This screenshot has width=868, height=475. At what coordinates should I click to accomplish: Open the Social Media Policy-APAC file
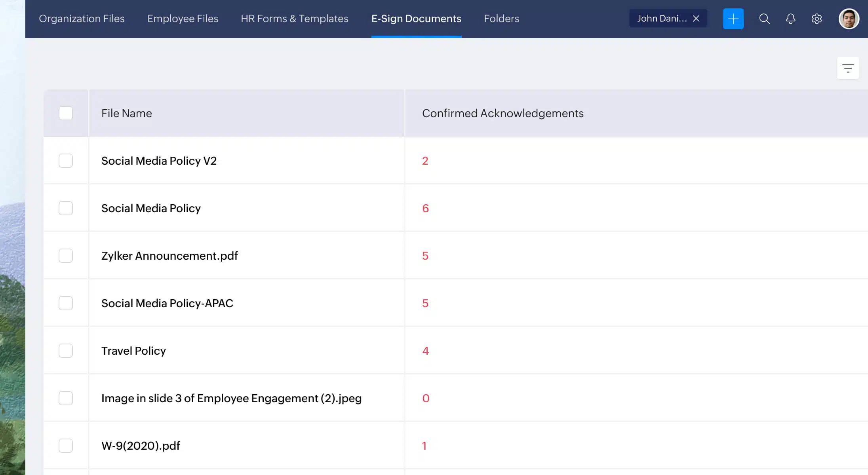click(167, 303)
